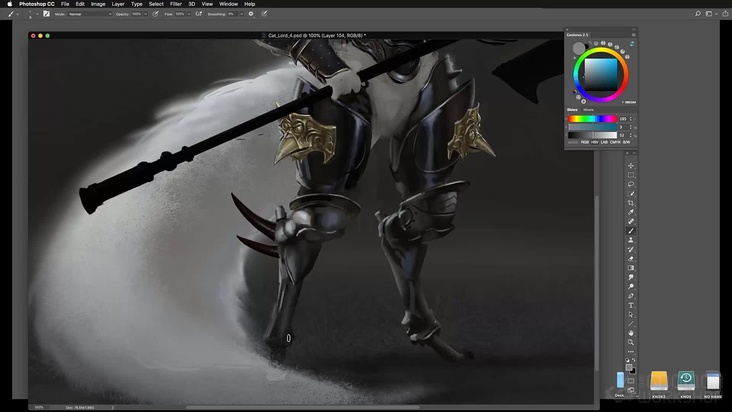Open the Layer menu
This screenshot has width=732, height=412.
pyautogui.click(x=118, y=4)
